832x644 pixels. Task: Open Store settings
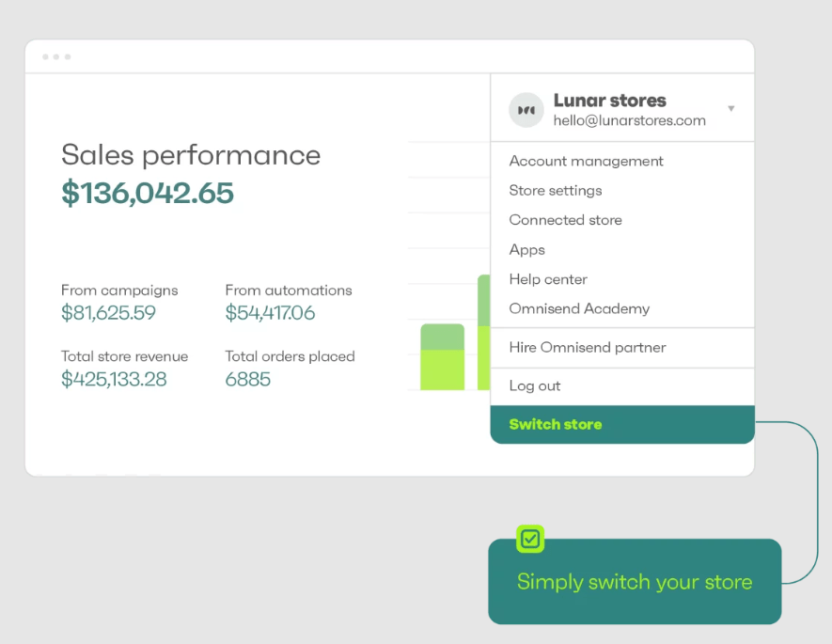[555, 191]
